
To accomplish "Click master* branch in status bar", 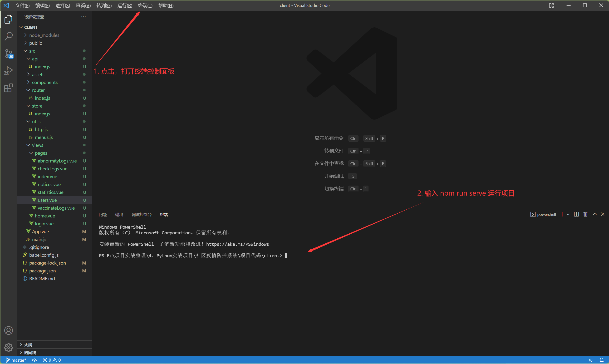I will point(16,360).
